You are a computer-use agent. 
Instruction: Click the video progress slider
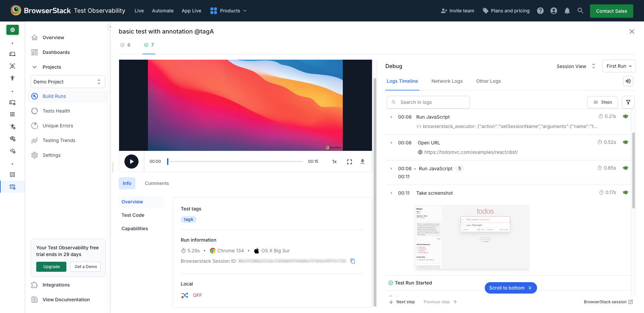click(235, 162)
